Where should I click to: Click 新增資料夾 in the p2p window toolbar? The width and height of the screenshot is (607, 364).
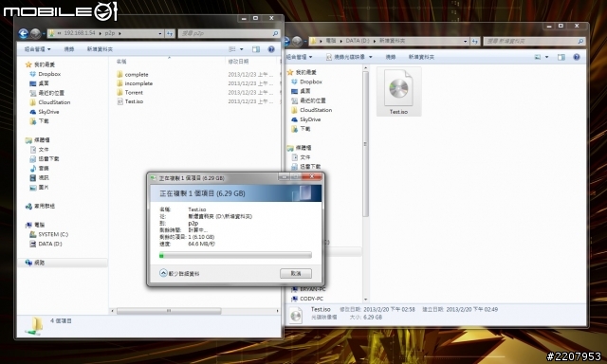[x=100, y=49]
